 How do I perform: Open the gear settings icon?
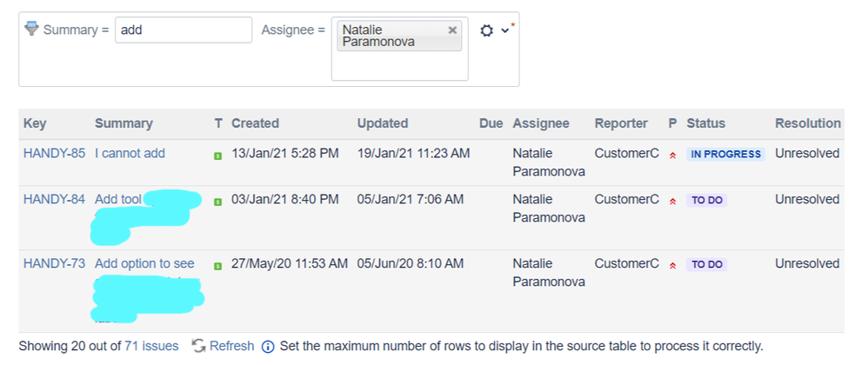pos(487,30)
